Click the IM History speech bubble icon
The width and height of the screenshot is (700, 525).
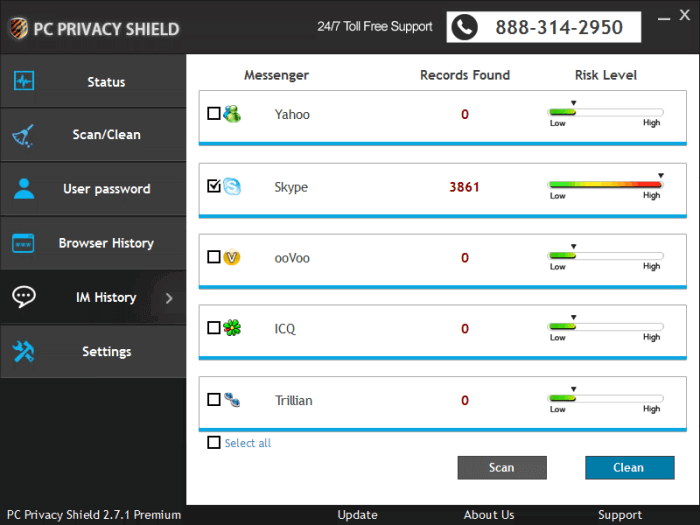pyautogui.click(x=24, y=297)
